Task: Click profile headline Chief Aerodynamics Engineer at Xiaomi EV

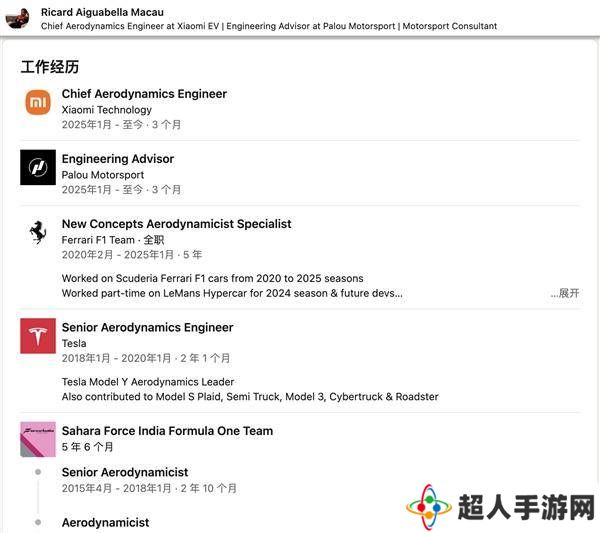Action: pos(269,26)
